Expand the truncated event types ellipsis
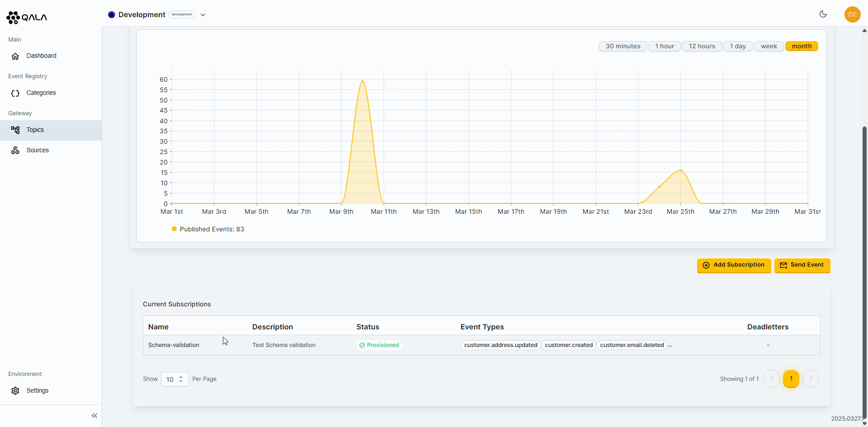This screenshot has width=868, height=427. coord(670,345)
